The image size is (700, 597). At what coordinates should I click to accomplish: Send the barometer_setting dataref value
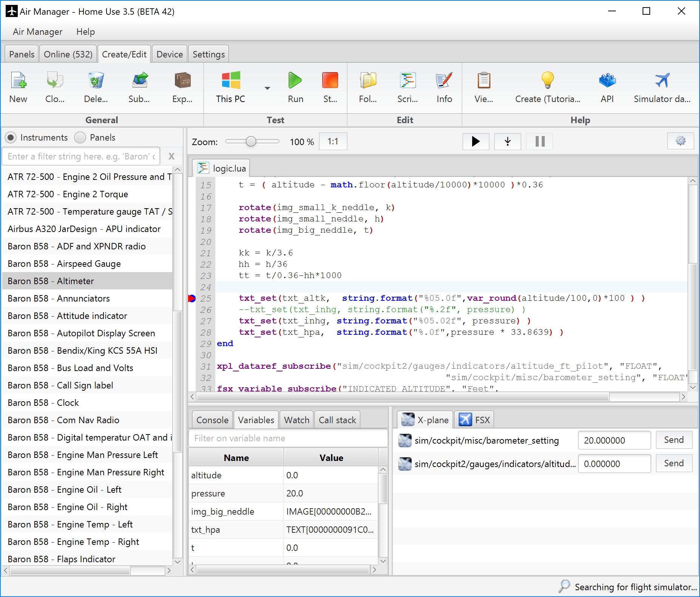674,440
